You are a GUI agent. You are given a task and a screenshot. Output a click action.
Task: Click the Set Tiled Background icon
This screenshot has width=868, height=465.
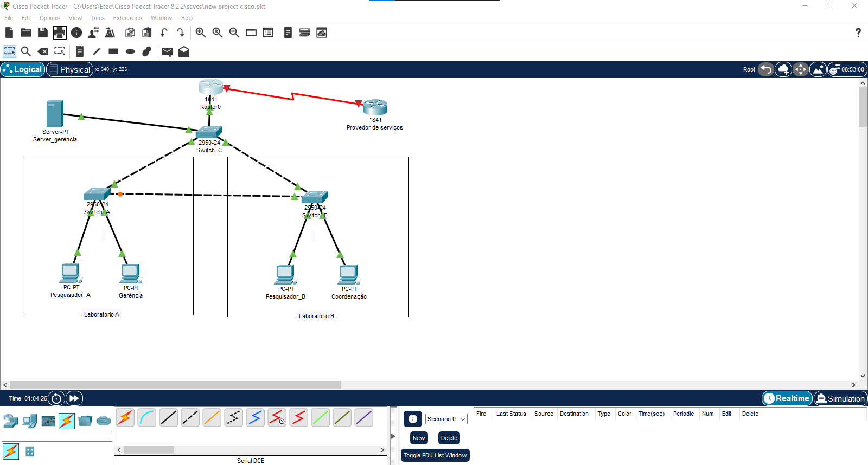tap(818, 69)
